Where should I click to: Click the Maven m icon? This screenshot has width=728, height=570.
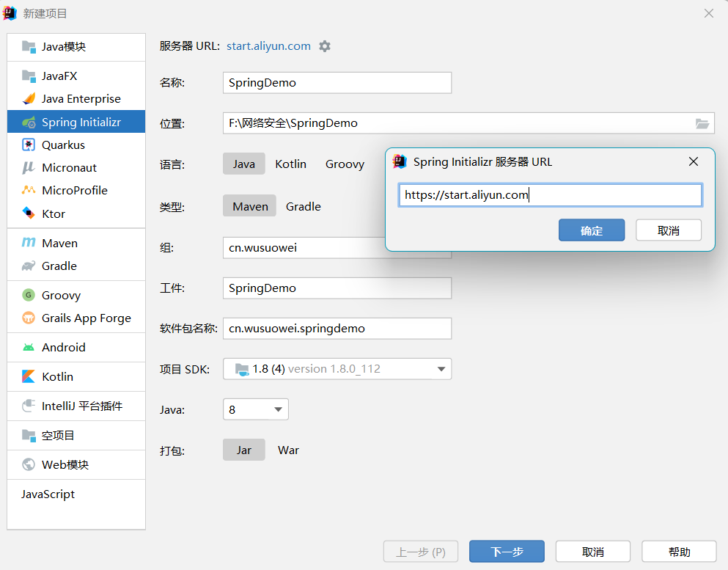click(29, 243)
